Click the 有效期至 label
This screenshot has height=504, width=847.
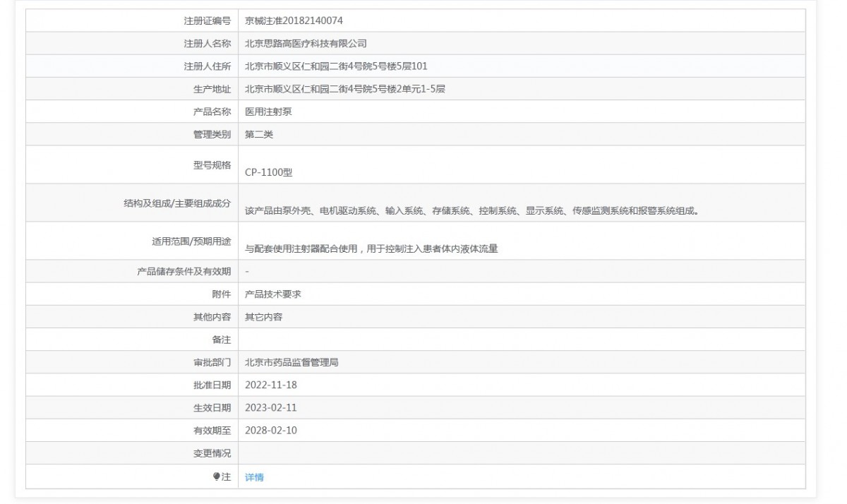point(212,430)
